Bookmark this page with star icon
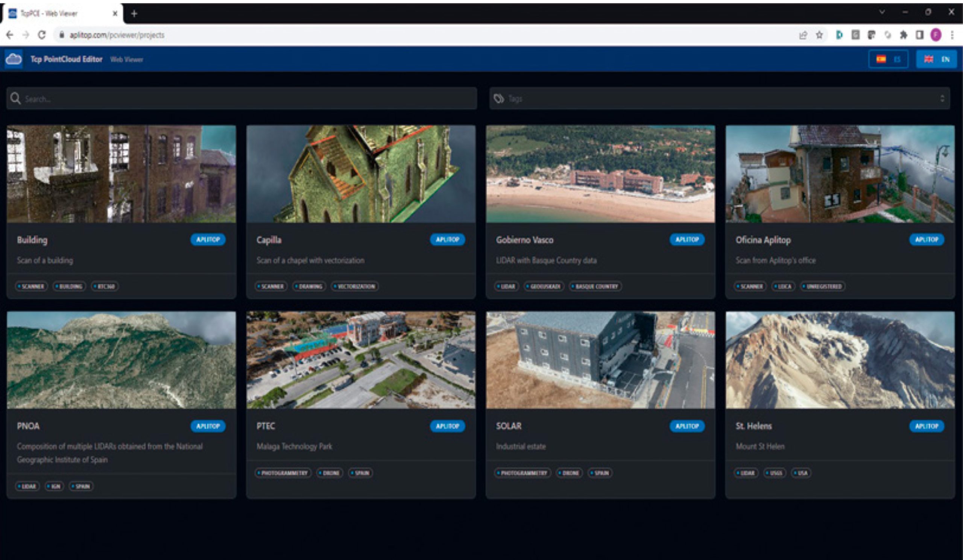The height and width of the screenshot is (560, 963). pos(819,35)
